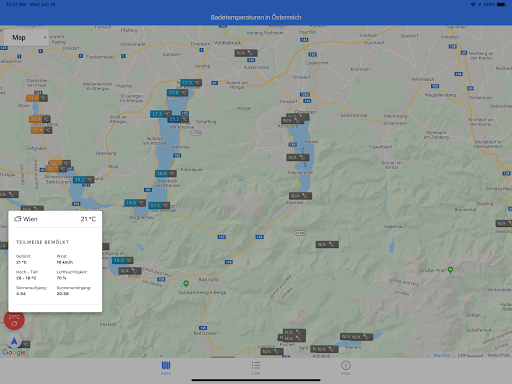Tap the red 21°C weather button
512x384 pixels.
pyautogui.click(x=14, y=320)
